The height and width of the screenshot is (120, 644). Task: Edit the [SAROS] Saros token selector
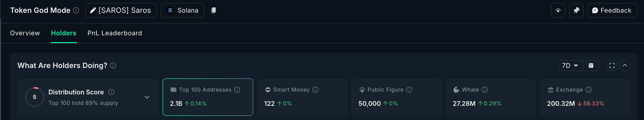tap(121, 10)
